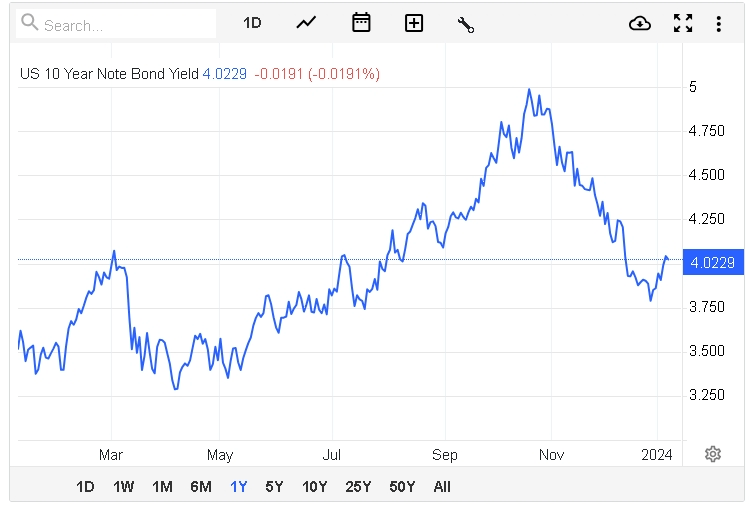The height and width of the screenshot is (507, 749).
Task: Switch to the 10Y time range
Action: click(x=314, y=487)
